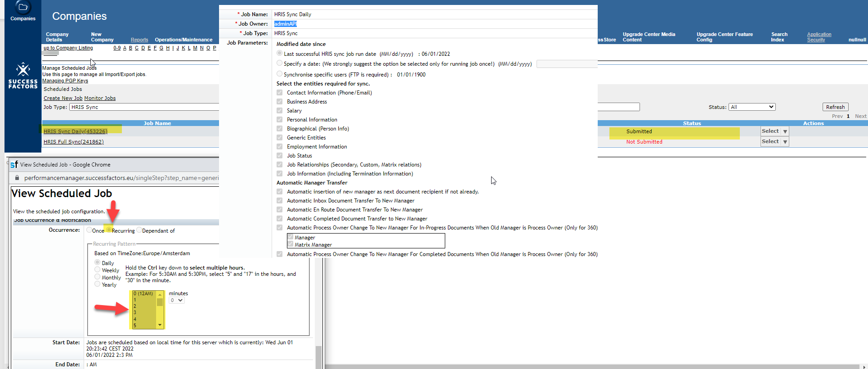This screenshot has height=369, width=868.
Task: Click the padlock icon in address bar
Action: (x=17, y=178)
